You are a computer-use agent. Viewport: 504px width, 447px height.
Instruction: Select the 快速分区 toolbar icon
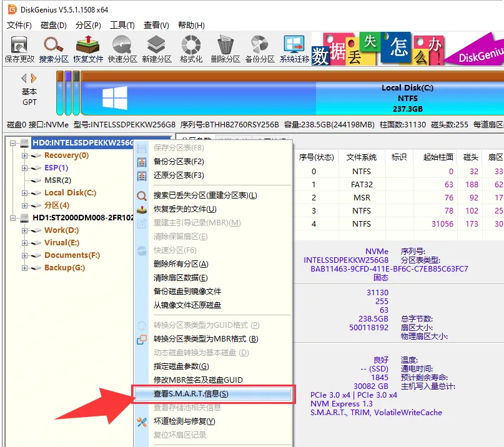[x=122, y=49]
